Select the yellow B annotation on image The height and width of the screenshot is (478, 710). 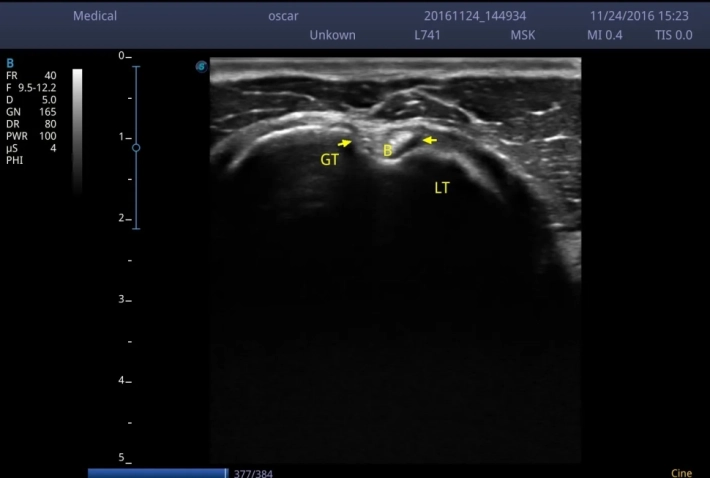[388, 151]
